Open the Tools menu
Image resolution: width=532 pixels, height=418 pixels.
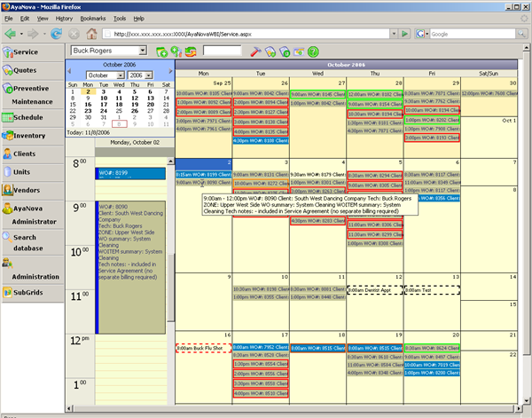pos(120,19)
